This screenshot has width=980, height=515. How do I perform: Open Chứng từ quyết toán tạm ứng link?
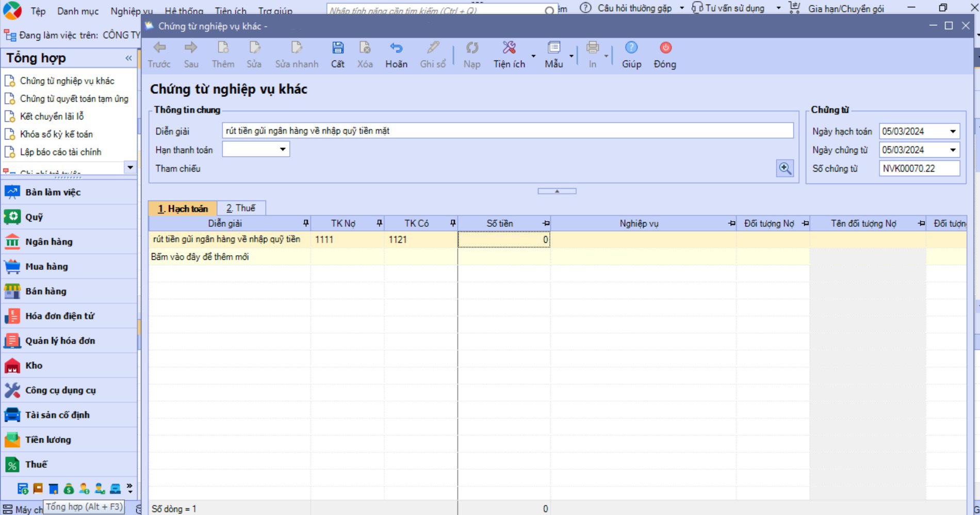click(x=74, y=98)
